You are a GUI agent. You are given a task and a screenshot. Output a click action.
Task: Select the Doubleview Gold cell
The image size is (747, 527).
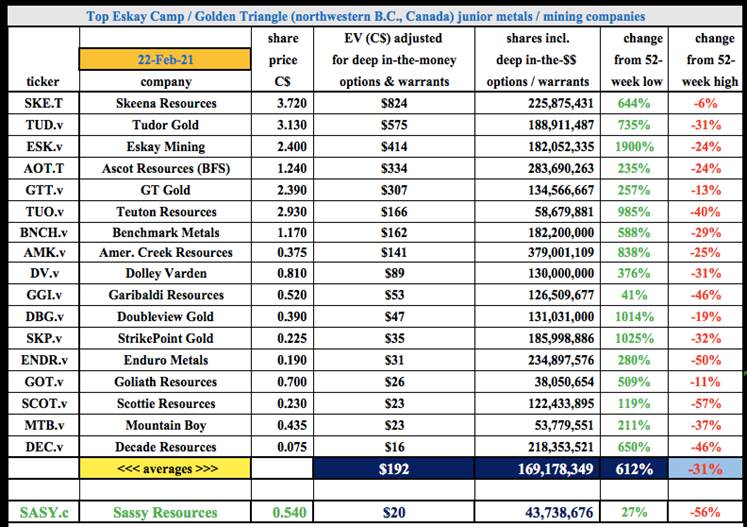click(x=165, y=317)
